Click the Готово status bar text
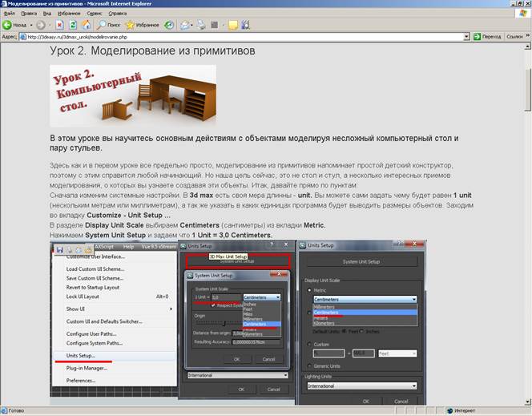The height and width of the screenshot is (416, 532). pos(16,411)
